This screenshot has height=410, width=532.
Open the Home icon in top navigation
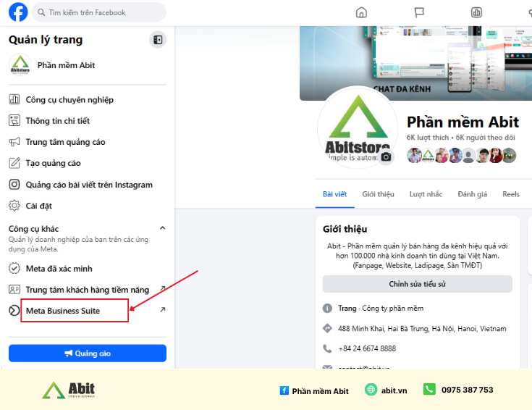(x=361, y=12)
